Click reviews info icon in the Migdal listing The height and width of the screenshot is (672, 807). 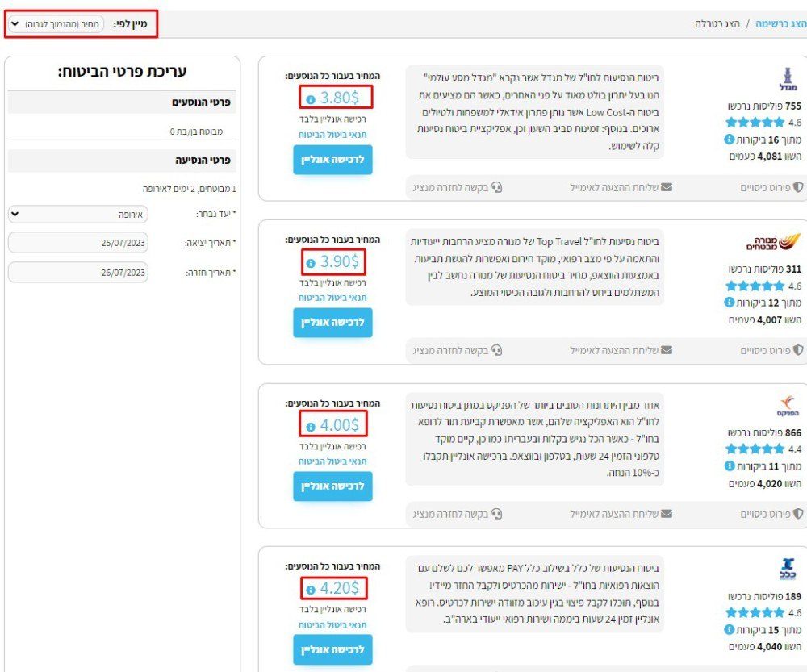(x=730, y=140)
